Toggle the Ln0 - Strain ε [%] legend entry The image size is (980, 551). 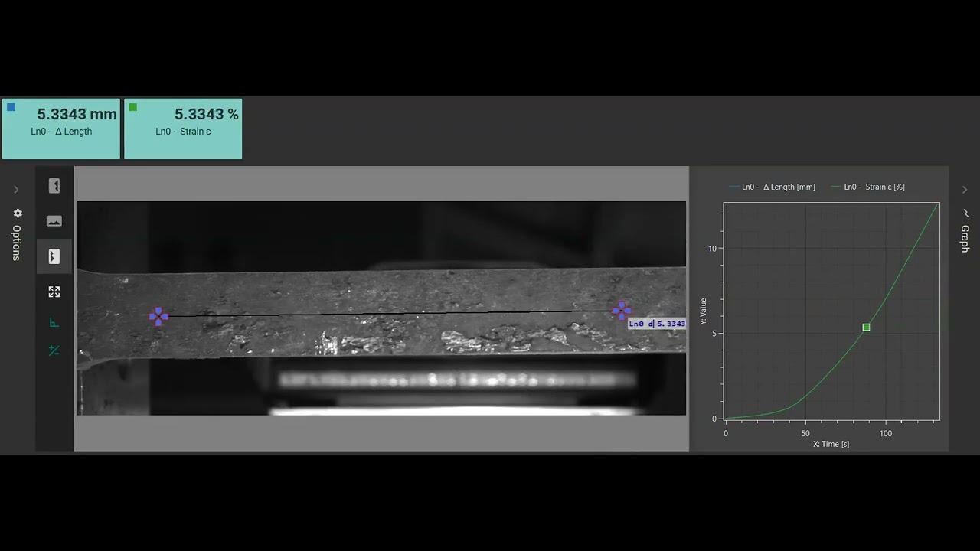(x=868, y=187)
